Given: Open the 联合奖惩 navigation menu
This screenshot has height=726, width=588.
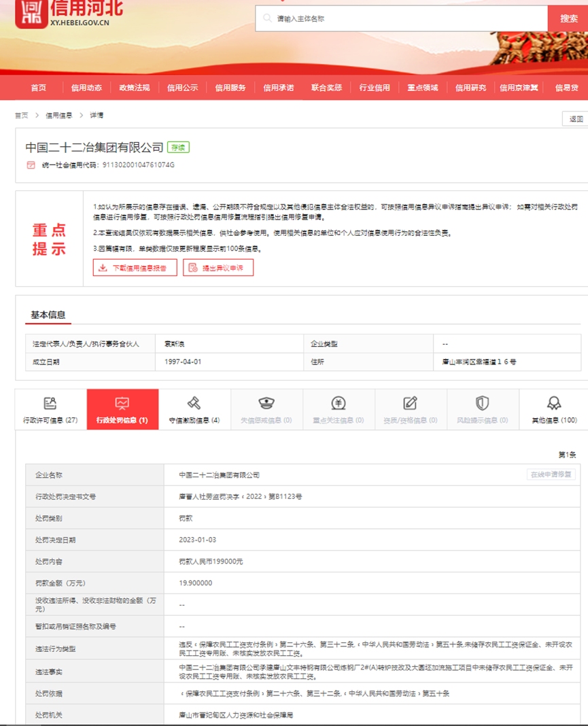Looking at the screenshot, I should coord(326,88).
